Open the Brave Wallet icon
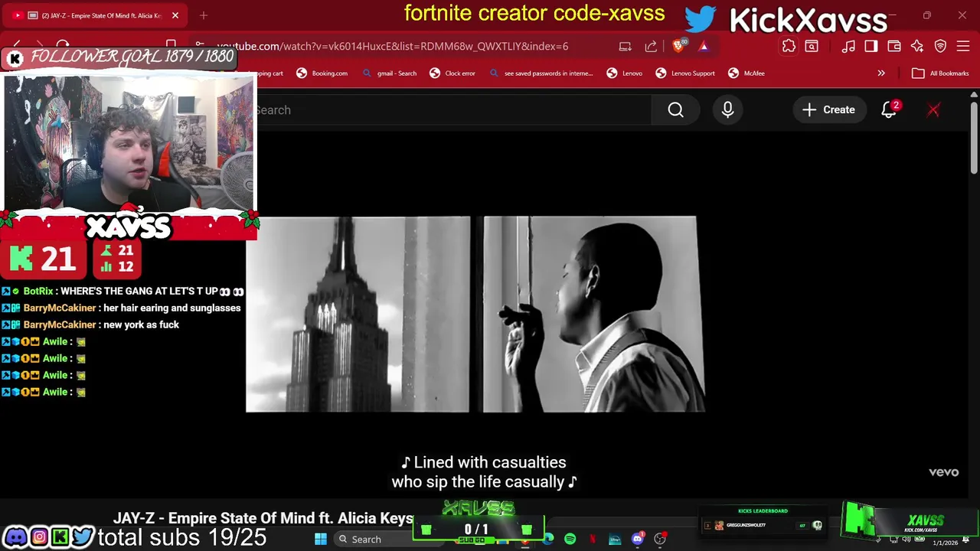Screen dimensions: 980x551 coord(894,46)
